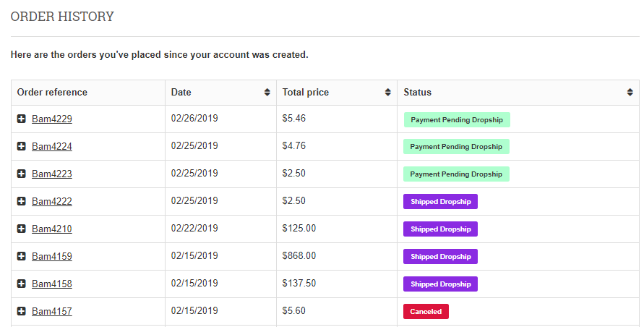The width and height of the screenshot is (644, 327).
Task: Click Shipped Dropship badge on $868.00 order
Action: tap(440, 256)
